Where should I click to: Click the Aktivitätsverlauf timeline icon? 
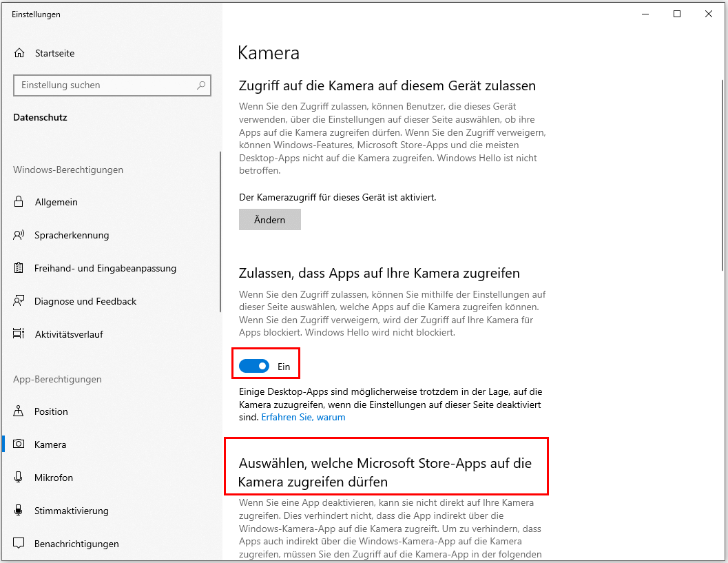[x=19, y=334]
